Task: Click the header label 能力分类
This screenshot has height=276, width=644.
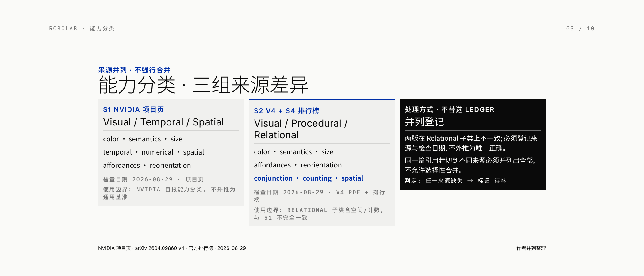Action: tap(102, 29)
